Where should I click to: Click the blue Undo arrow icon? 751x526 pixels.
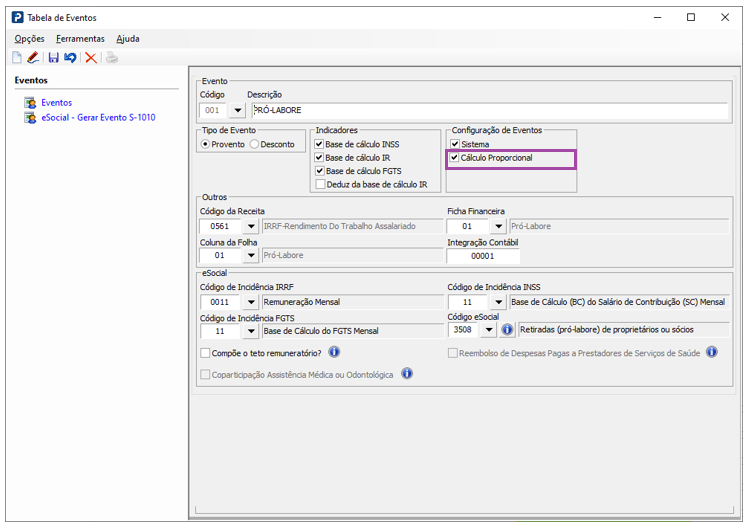(x=70, y=58)
